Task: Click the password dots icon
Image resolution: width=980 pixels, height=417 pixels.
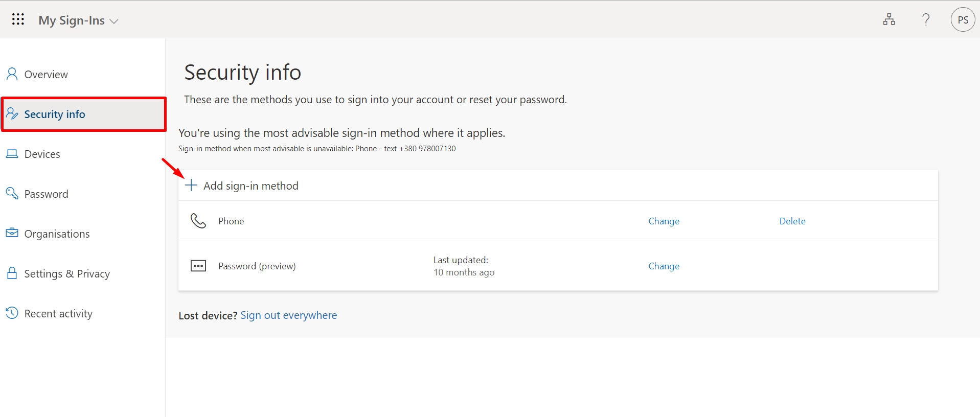Action: pyautogui.click(x=198, y=266)
